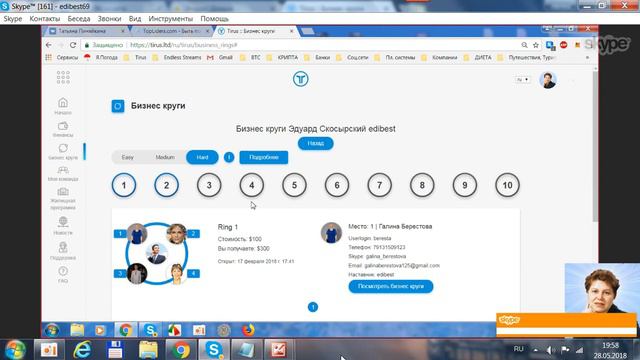Bookmark this page with star icon
The height and width of the screenshot is (360, 640).
tap(536, 45)
